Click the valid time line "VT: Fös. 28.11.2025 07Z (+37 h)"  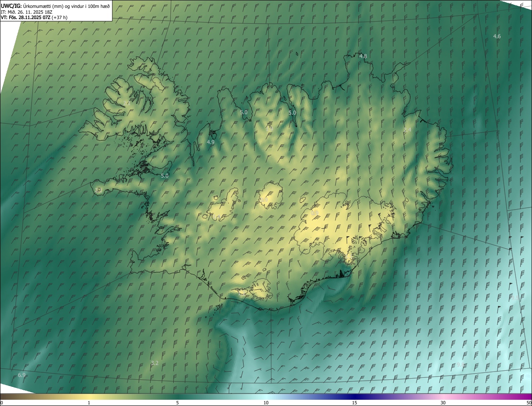click(x=34, y=17)
